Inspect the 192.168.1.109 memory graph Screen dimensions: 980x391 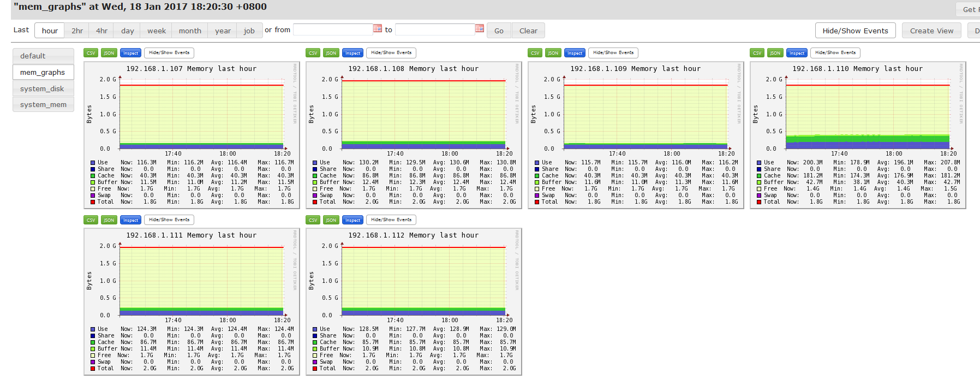pyautogui.click(x=575, y=53)
